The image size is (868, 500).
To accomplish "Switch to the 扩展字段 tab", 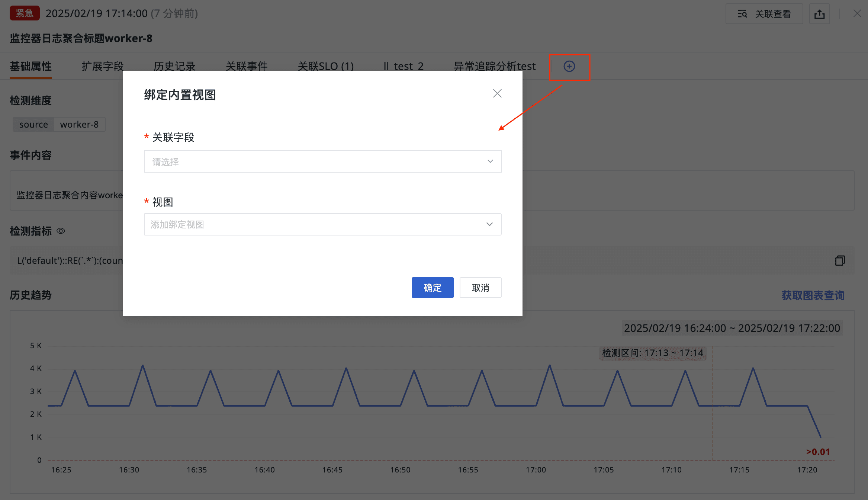I will [103, 67].
